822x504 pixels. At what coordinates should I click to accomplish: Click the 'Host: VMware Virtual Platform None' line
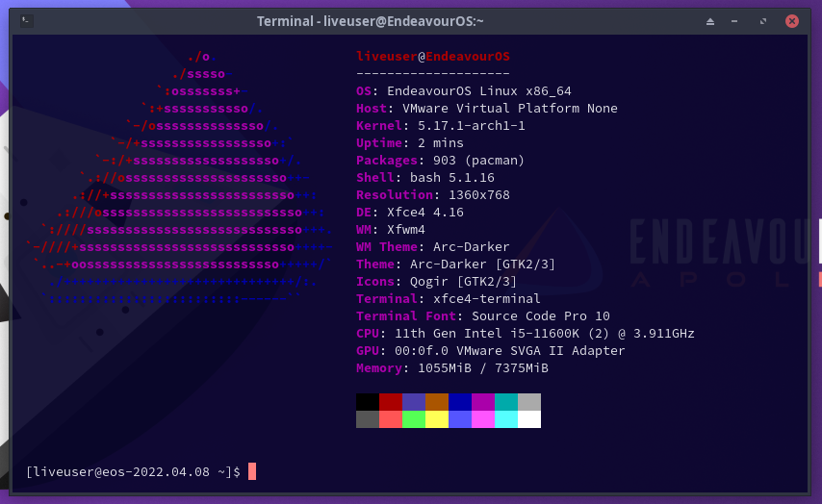point(486,109)
